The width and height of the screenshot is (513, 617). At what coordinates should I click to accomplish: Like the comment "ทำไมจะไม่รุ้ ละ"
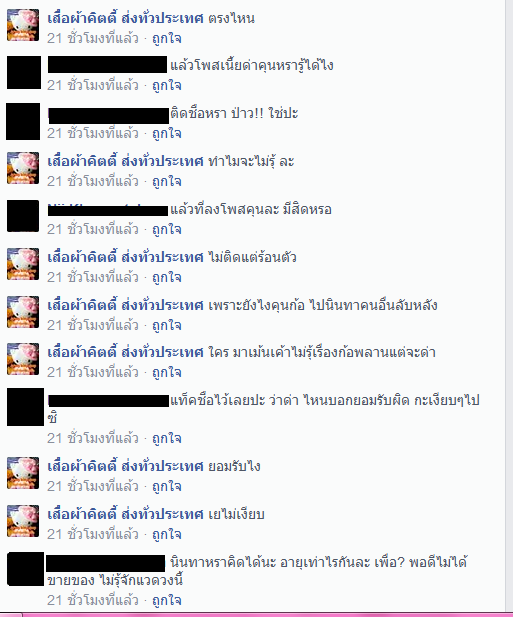pyautogui.click(x=167, y=181)
